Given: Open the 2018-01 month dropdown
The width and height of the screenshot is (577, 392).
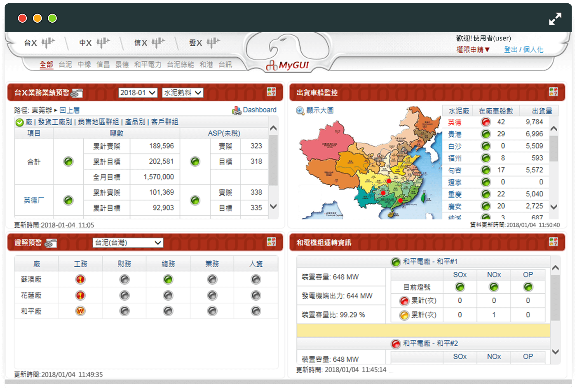Looking at the screenshot, I should coord(138,93).
